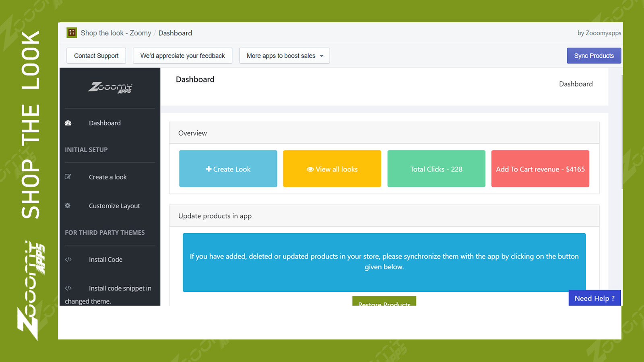
Task: Click the Restore Products button
Action: (x=384, y=301)
